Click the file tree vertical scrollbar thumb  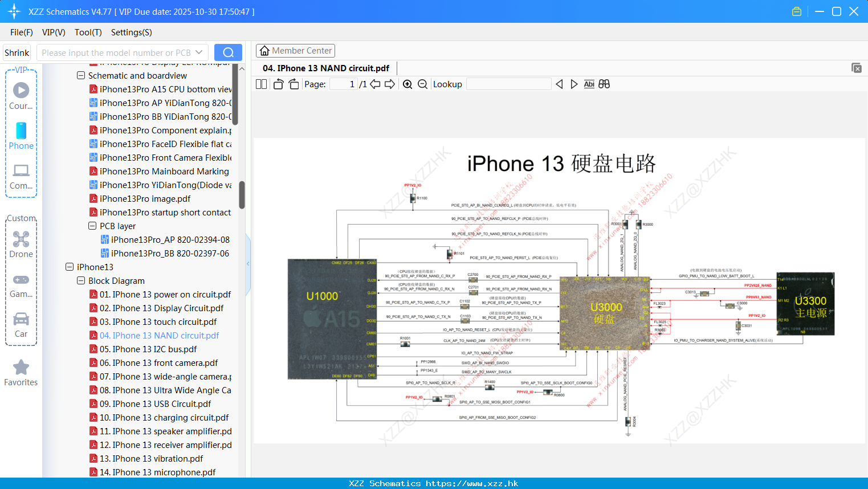242,195
